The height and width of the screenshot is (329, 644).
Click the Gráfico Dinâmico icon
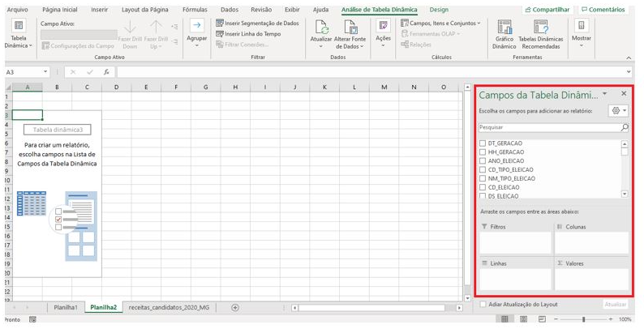[504, 28]
